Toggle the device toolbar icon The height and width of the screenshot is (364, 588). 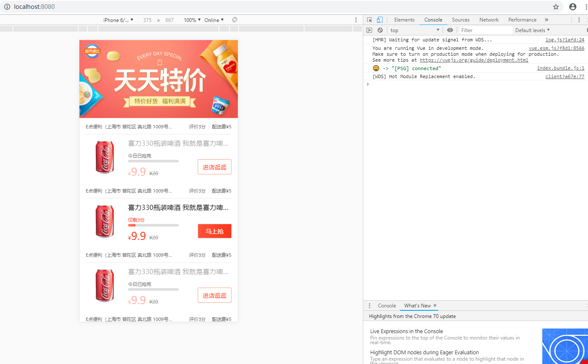pos(379,19)
